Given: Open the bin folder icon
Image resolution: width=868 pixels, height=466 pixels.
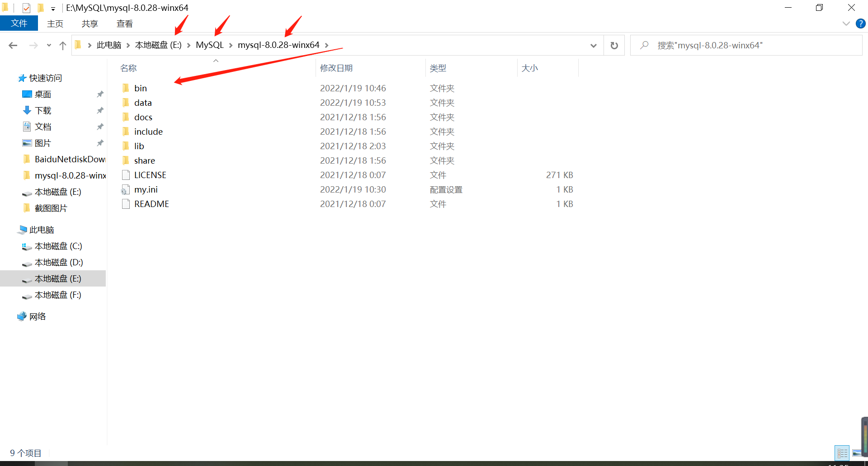Looking at the screenshot, I should pos(126,88).
